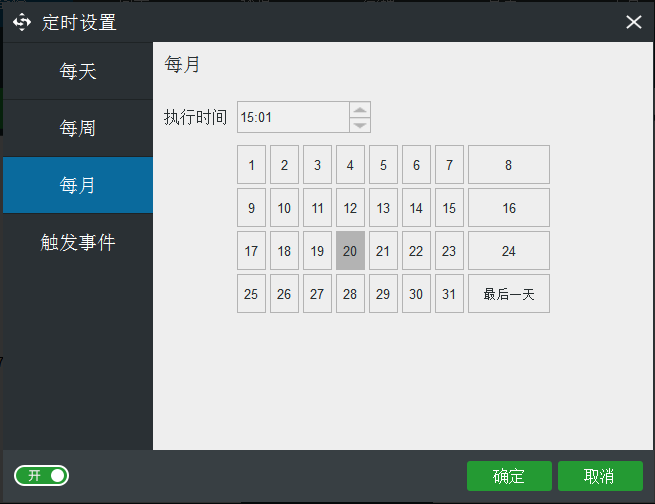
Task: Choose day 10 in the grid
Action: pyautogui.click(x=284, y=208)
